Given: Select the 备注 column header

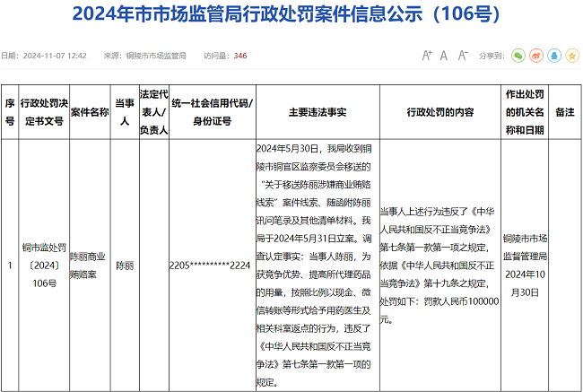Looking at the screenshot, I should click(564, 112).
